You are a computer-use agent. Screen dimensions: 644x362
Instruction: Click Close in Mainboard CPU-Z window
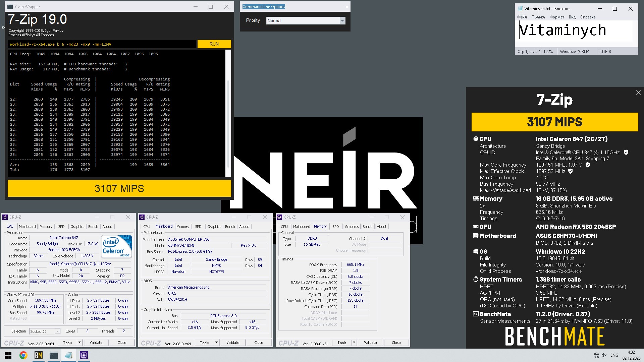[259, 343]
